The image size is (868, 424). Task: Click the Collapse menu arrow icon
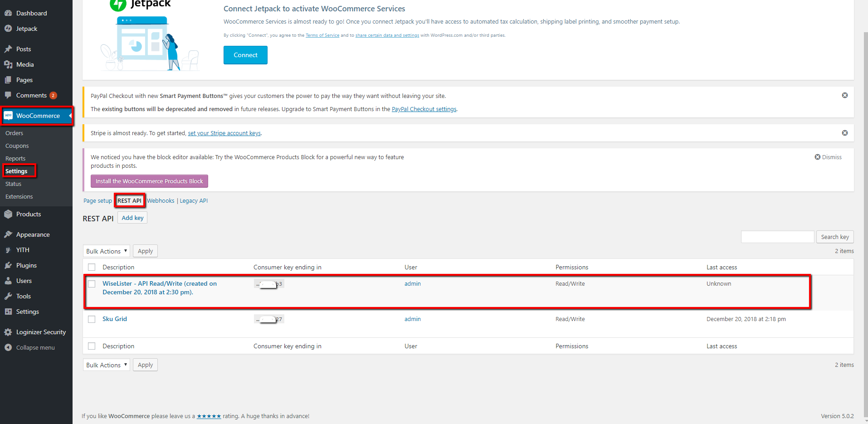8,347
